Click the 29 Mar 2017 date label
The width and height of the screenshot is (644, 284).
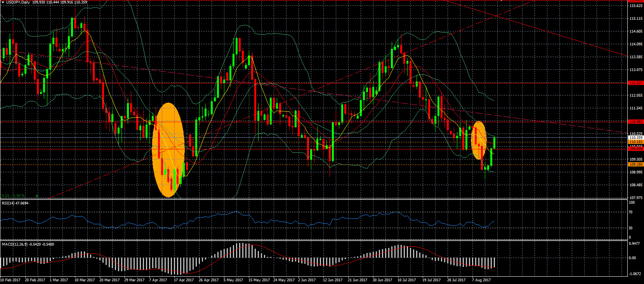(x=134, y=280)
